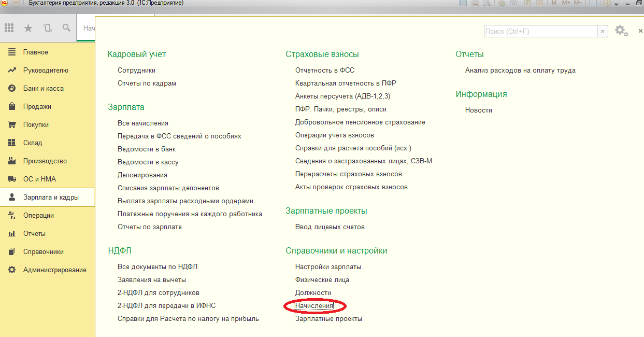Open Ввод лицевых счетов
The height and width of the screenshot is (337, 644).
tap(330, 227)
